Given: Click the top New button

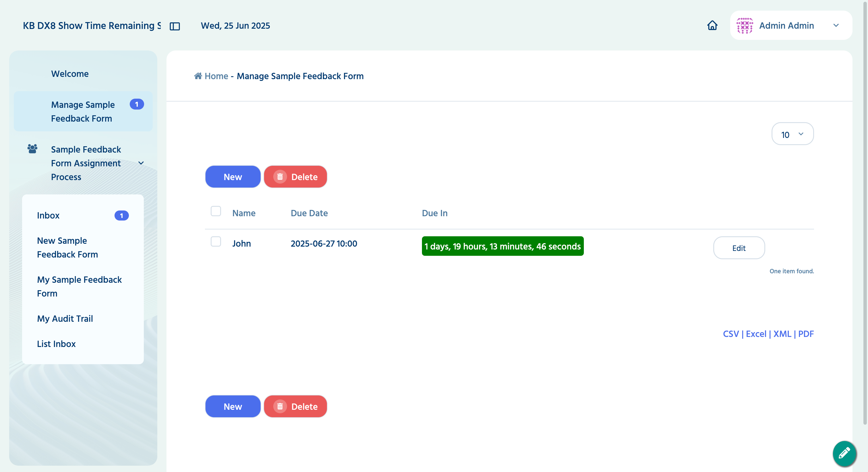Looking at the screenshot, I should [233, 177].
